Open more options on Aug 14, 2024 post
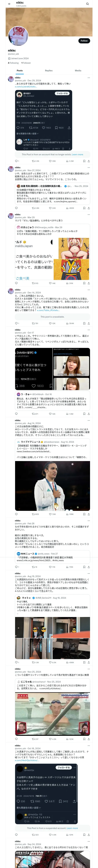 tap(89, 421)
